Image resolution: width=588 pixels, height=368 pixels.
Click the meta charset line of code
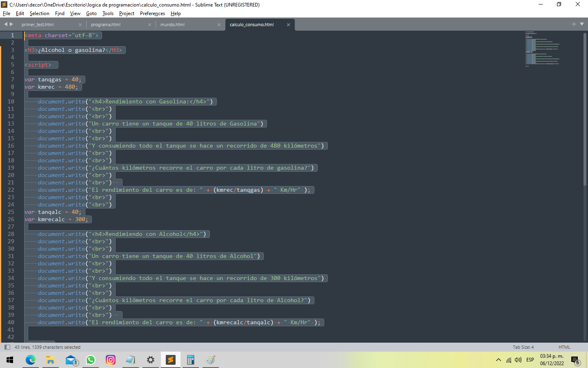62,36
